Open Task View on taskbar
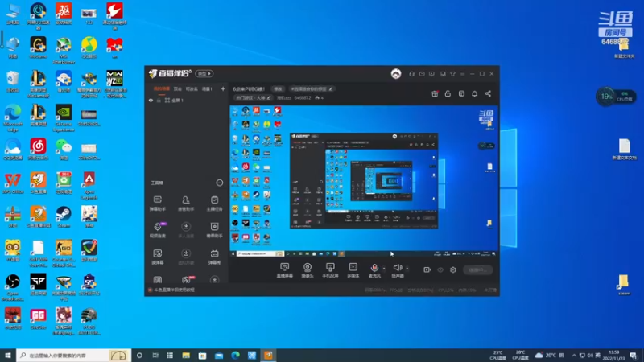 click(155, 355)
